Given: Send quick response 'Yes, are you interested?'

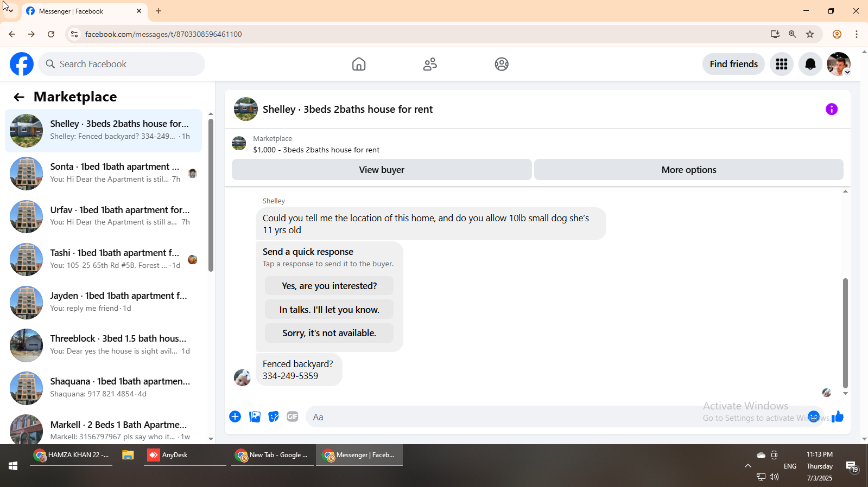Looking at the screenshot, I should click(x=329, y=286).
